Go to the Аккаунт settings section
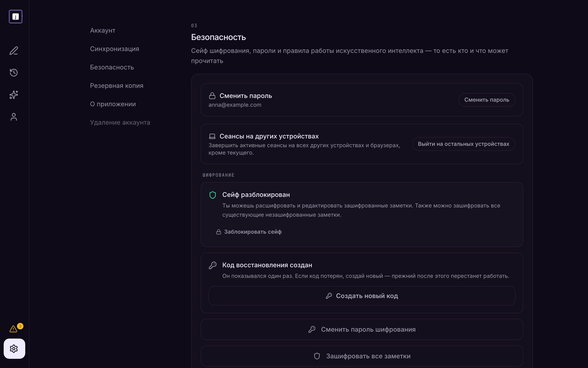 pos(102,30)
